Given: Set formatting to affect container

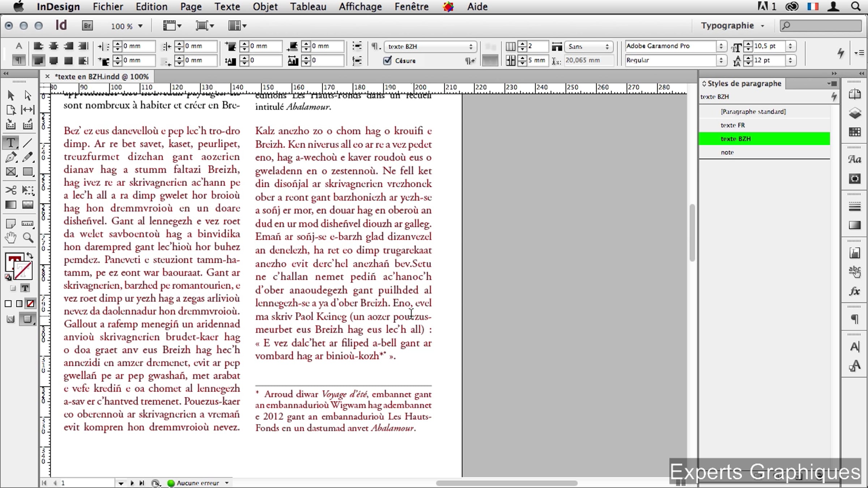Looking at the screenshot, I should point(13,288).
